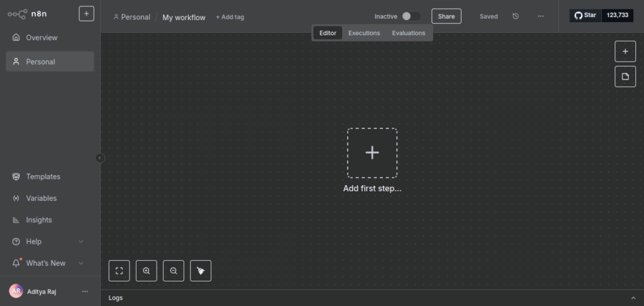Switch to the Evaluations tab
The width and height of the screenshot is (644, 306).
coord(408,33)
